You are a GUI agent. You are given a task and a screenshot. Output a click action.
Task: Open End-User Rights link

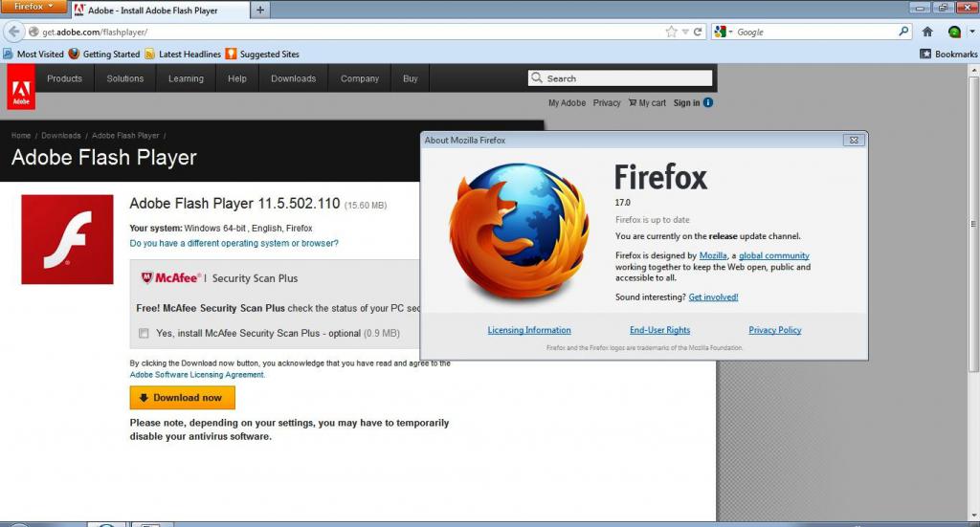[x=660, y=330]
